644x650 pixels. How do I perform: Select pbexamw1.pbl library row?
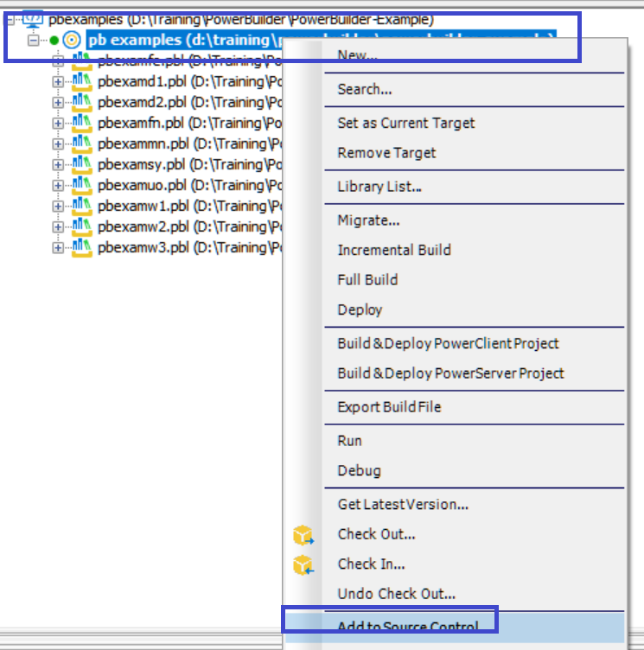click(x=189, y=206)
